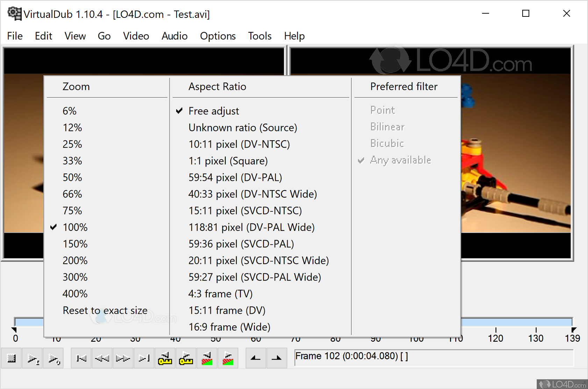Screen dimensions: 588x389
Task: Click the previous scene change icon
Action: (x=207, y=358)
